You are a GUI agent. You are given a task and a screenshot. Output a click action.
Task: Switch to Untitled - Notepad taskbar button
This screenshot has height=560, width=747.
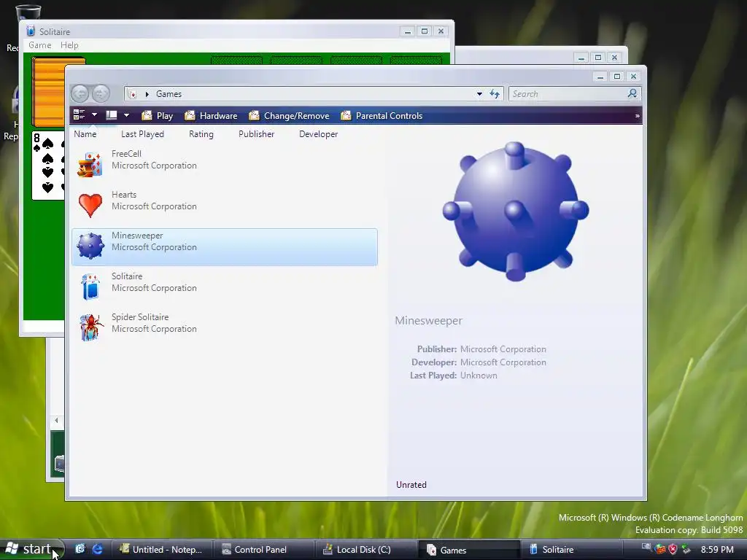click(161, 550)
